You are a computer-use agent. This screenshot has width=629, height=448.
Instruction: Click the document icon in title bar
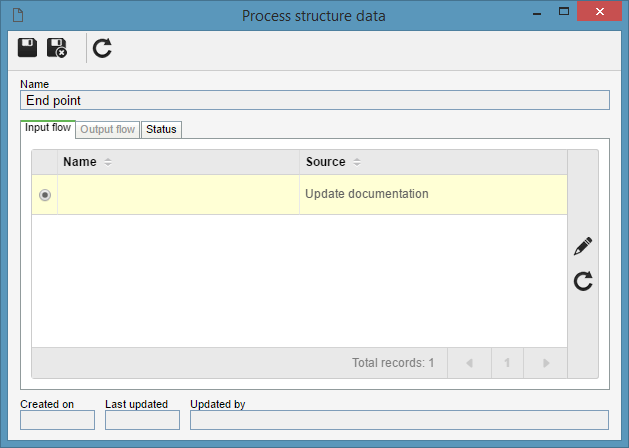pos(18,16)
